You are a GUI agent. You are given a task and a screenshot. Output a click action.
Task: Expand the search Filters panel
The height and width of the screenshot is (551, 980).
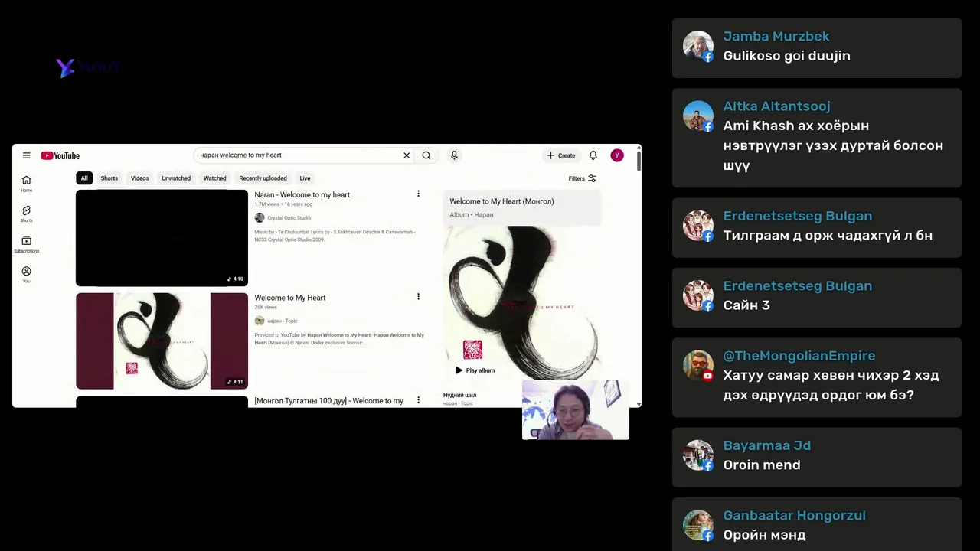[x=583, y=178]
